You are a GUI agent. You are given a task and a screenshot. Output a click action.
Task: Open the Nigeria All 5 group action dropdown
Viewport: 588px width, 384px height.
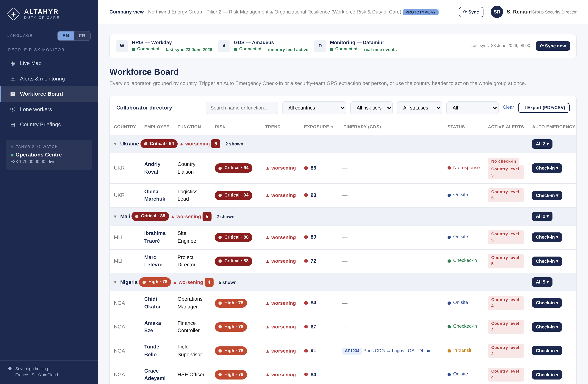pos(542,282)
